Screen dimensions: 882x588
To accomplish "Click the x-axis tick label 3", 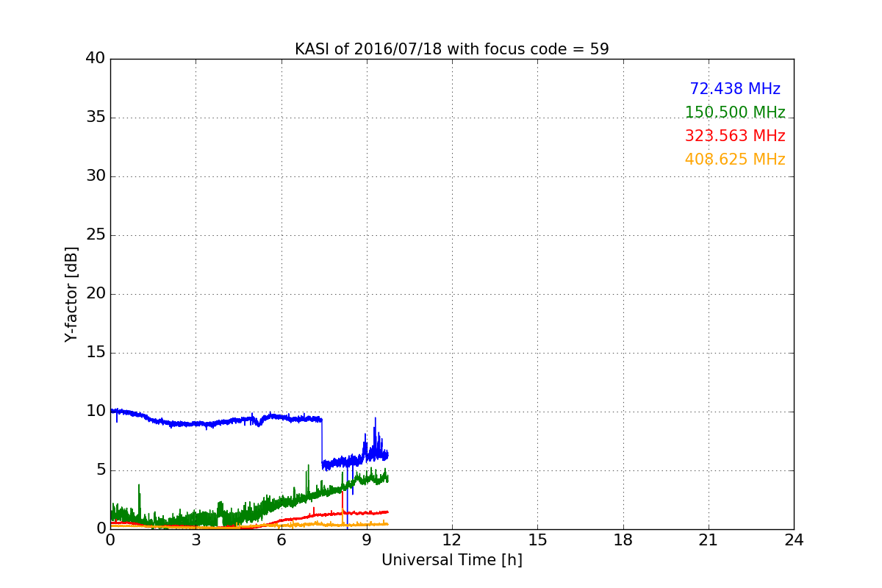I will (196, 540).
